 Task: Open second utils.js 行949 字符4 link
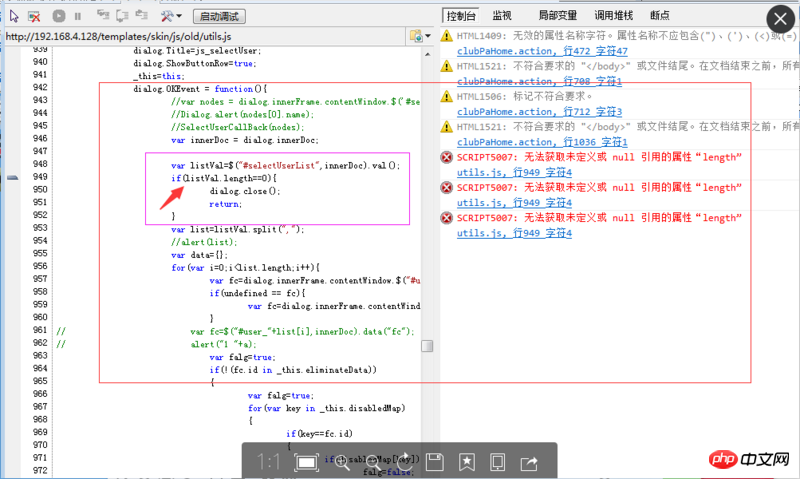(514, 203)
